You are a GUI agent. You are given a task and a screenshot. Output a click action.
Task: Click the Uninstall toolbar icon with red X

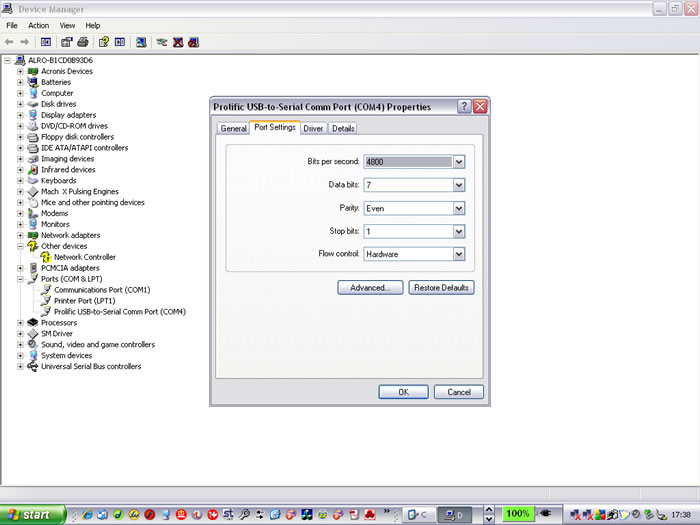tap(178, 42)
